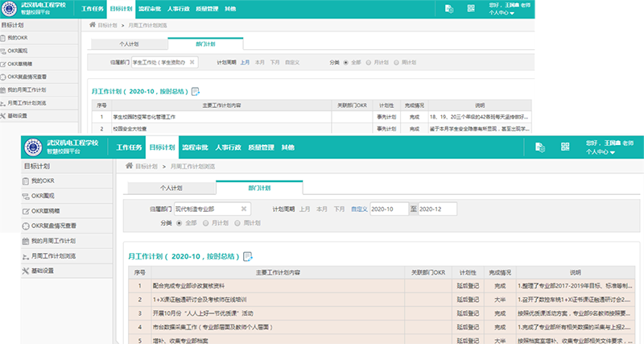Select the 全部 radio button in the 学生工作处 filter row
The image size is (644, 344).
click(x=346, y=61)
